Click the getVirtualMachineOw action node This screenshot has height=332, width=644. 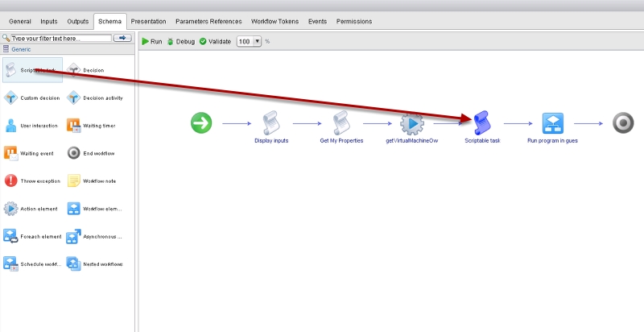(x=412, y=123)
